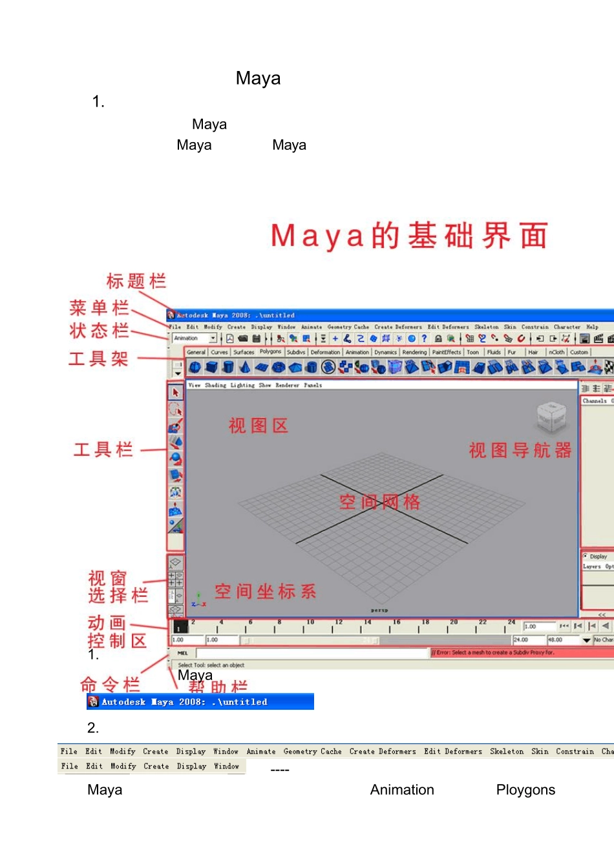The width and height of the screenshot is (614, 868).
Task: Open the Custom shelf tab
Action: (579, 352)
